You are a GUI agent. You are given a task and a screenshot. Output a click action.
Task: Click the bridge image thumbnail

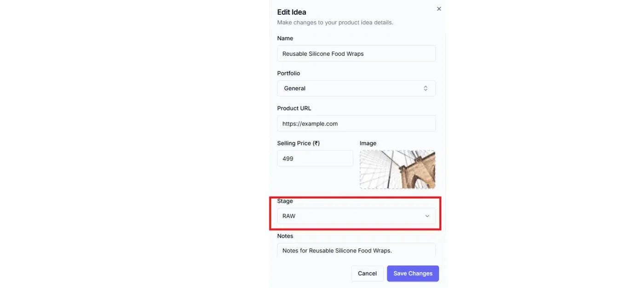point(397,169)
